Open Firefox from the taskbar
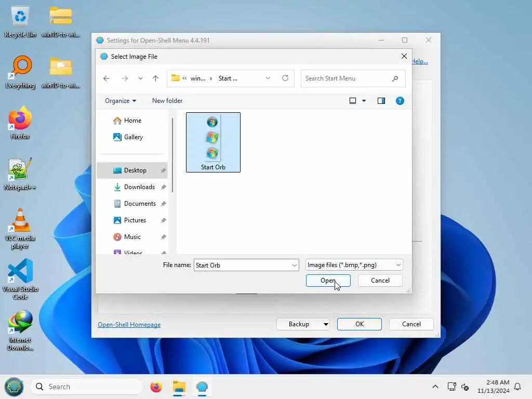This screenshot has height=399, width=532. pyautogui.click(x=156, y=387)
